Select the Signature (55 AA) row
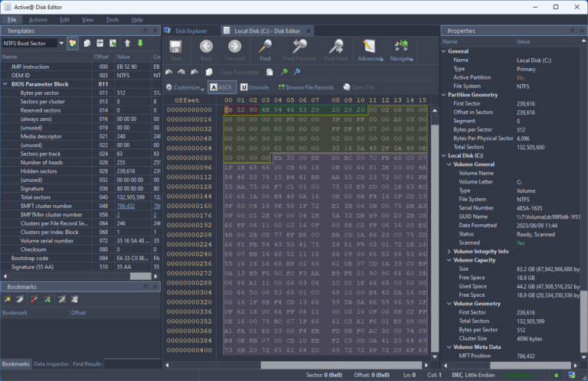The width and height of the screenshot is (588, 381). click(x=80, y=267)
